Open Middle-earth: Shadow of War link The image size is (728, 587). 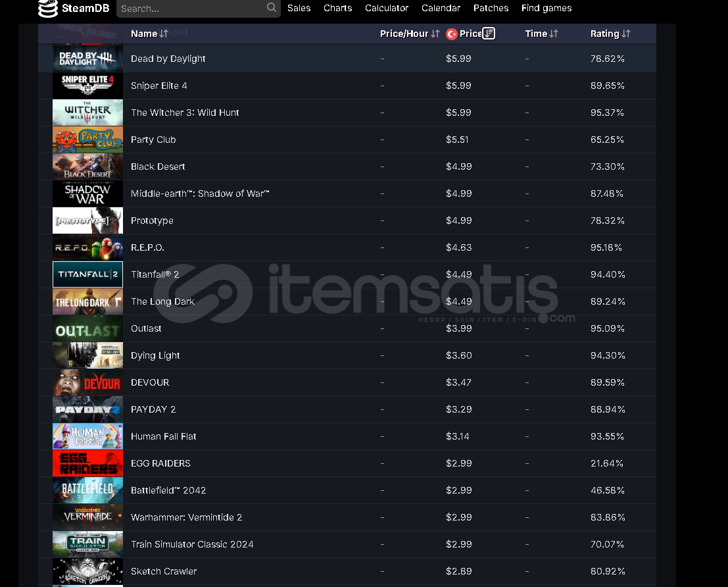coord(200,193)
